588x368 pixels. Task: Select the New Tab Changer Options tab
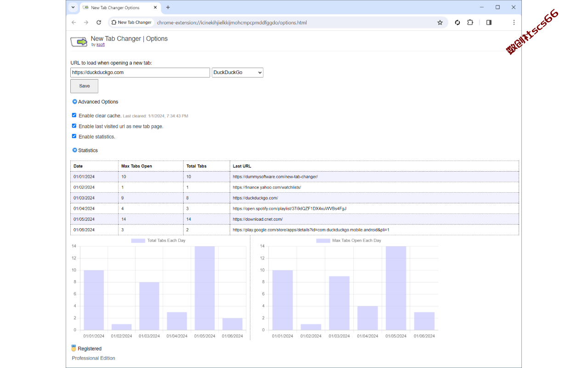coord(120,7)
